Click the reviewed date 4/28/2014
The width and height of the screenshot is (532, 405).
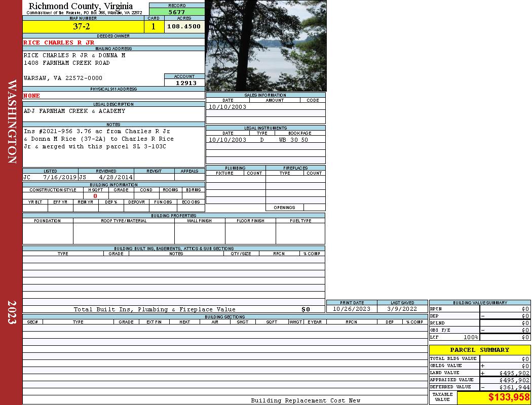pos(116,178)
